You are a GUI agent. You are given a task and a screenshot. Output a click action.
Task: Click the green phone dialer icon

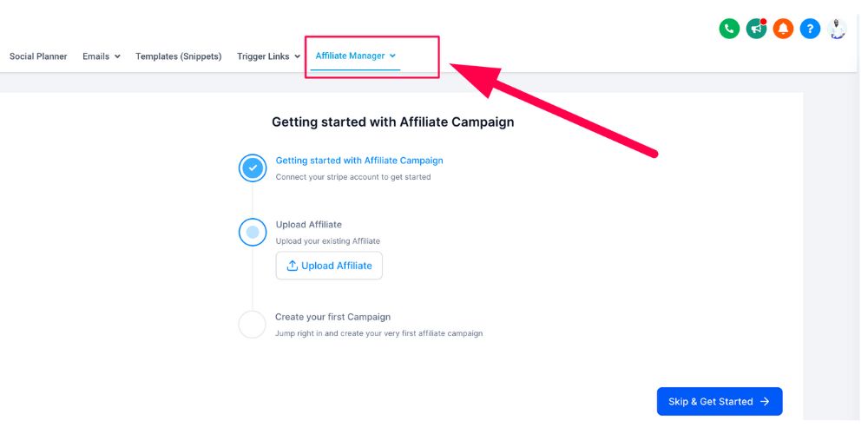click(x=729, y=29)
